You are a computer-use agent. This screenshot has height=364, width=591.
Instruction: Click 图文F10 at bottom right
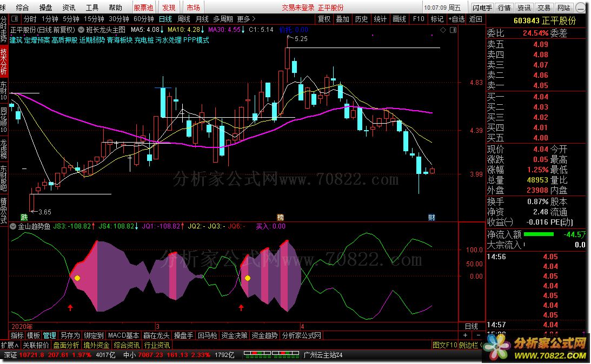(x=445, y=345)
